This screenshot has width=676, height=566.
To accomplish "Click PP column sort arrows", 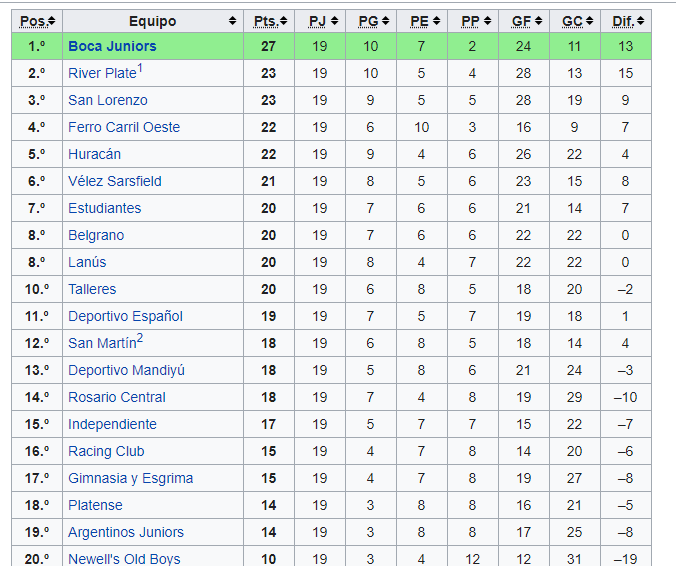I will (487, 21).
